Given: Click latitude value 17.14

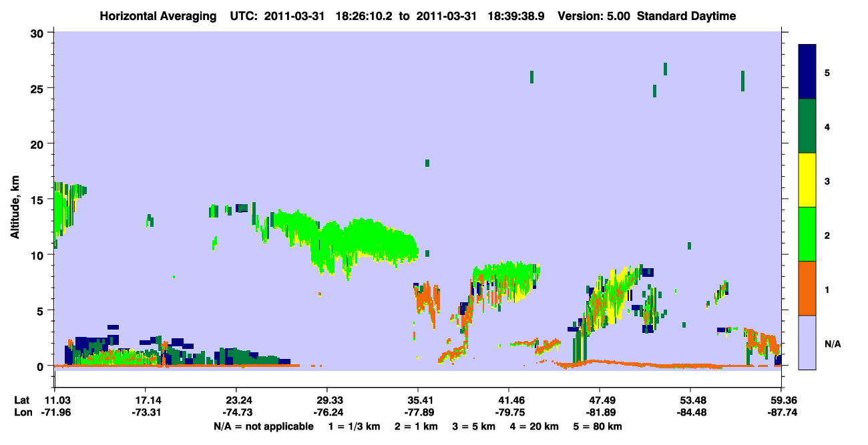Looking at the screenshot, I should pyautogui.click(x=146, y=400).
